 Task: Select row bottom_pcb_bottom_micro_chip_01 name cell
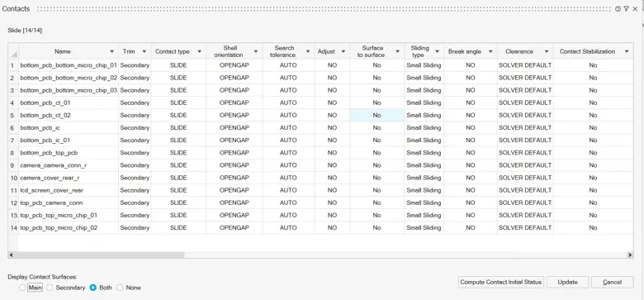pos(69,65)
